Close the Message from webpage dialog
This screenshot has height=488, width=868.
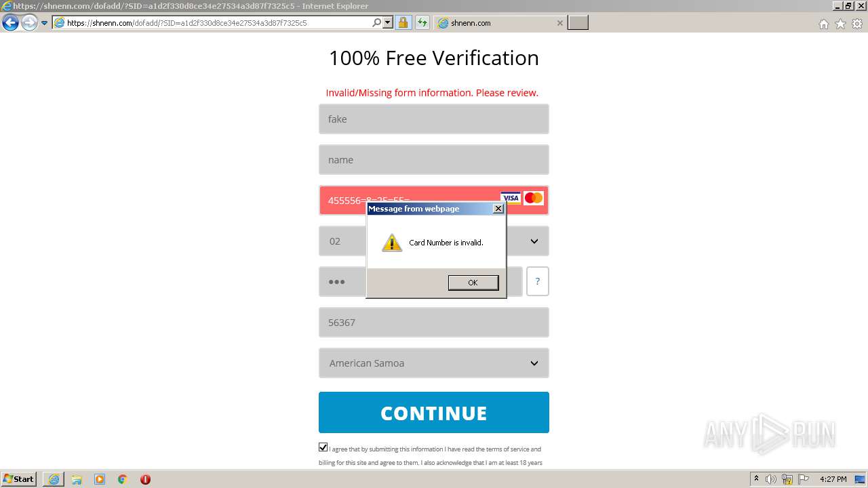click(x=498, y=209)
